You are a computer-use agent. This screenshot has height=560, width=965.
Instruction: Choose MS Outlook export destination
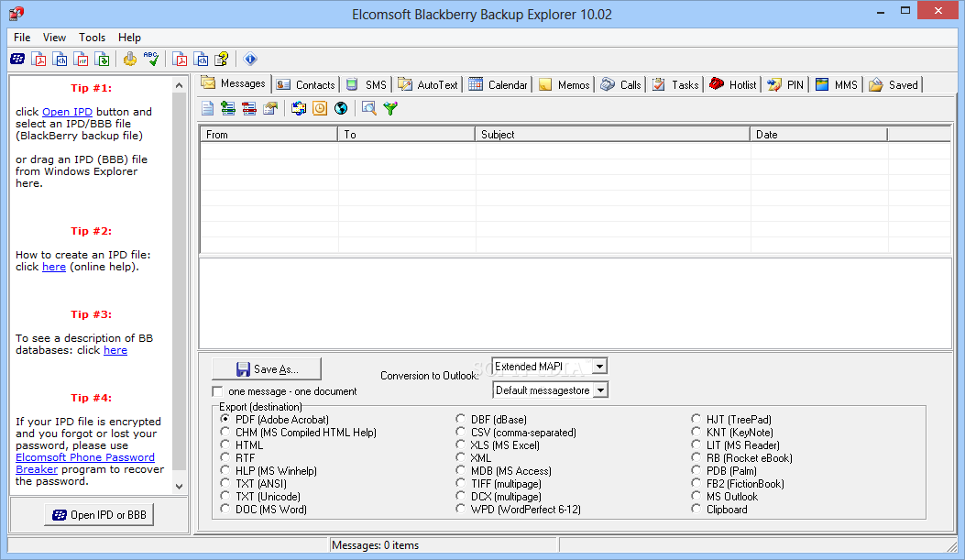696,496
